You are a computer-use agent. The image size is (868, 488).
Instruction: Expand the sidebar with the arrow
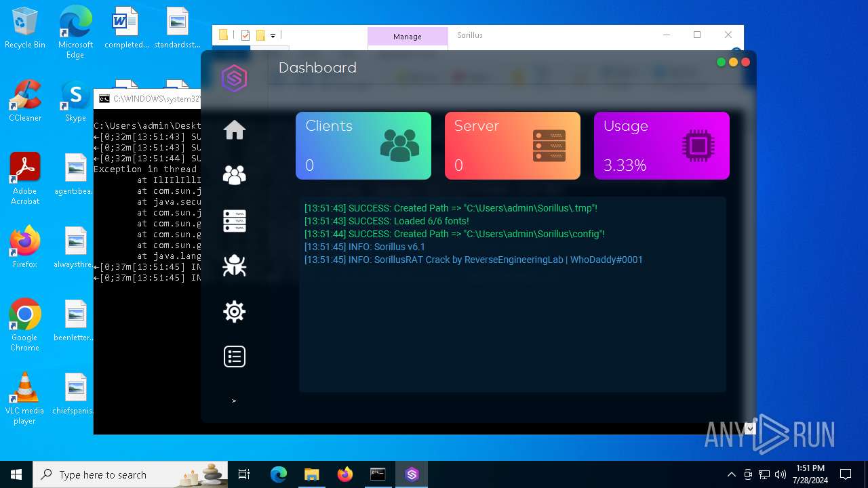234,401
